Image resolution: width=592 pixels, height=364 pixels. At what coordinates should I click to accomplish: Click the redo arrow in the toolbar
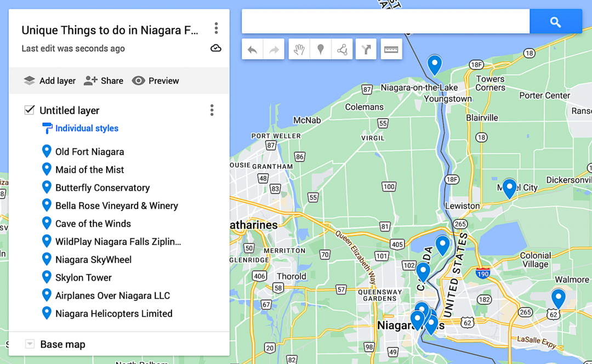274,49
